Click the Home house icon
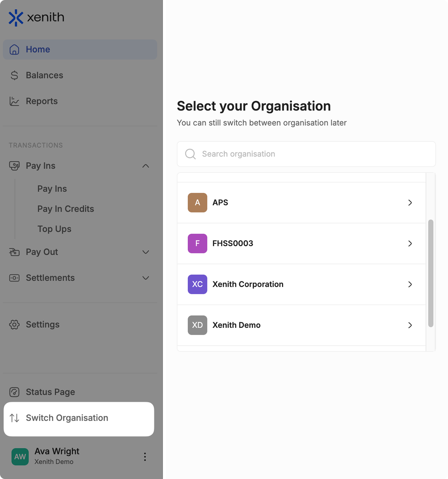 click(x=14, y=49)
